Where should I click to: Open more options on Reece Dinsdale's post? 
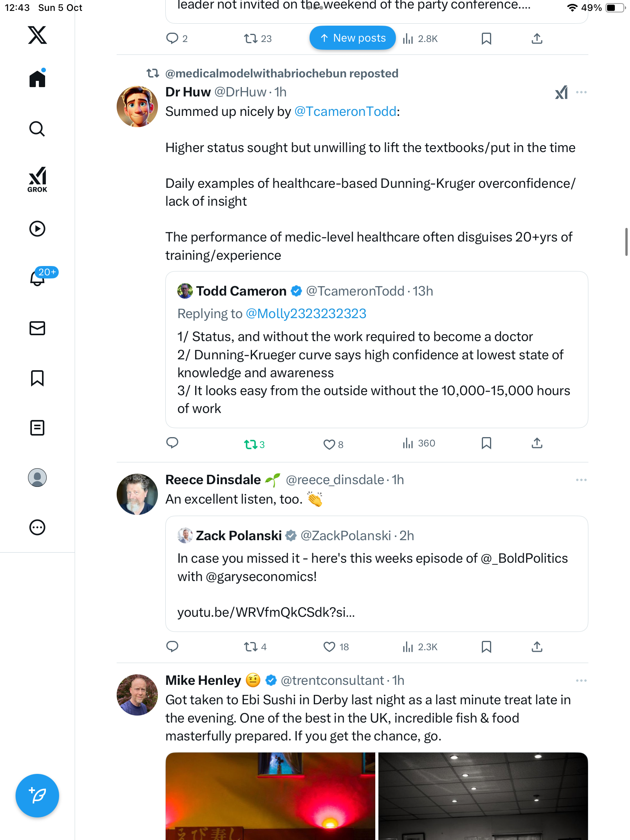[x=581, y=480]
